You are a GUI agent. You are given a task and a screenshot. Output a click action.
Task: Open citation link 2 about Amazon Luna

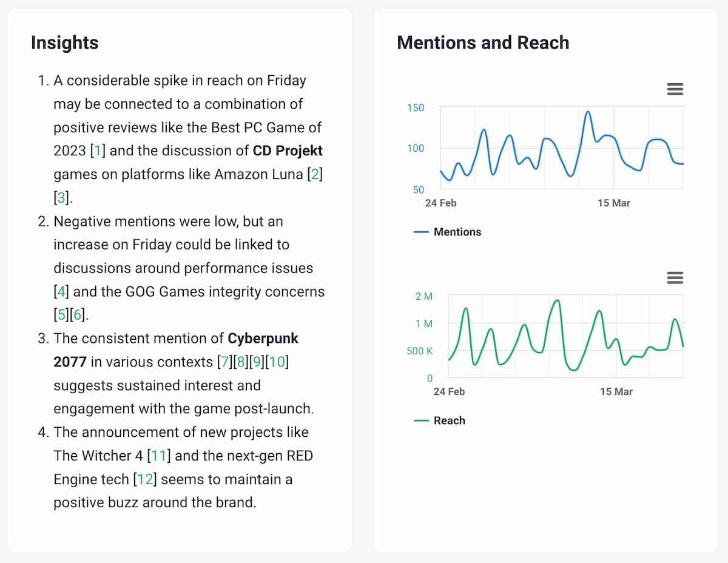coord(314,174)
